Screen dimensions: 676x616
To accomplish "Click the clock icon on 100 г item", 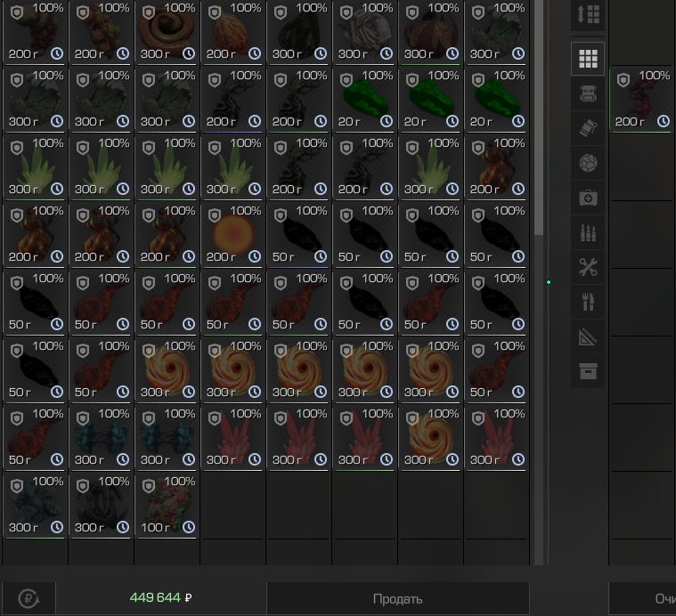I will pyautogui.click(x=189, y=527).
